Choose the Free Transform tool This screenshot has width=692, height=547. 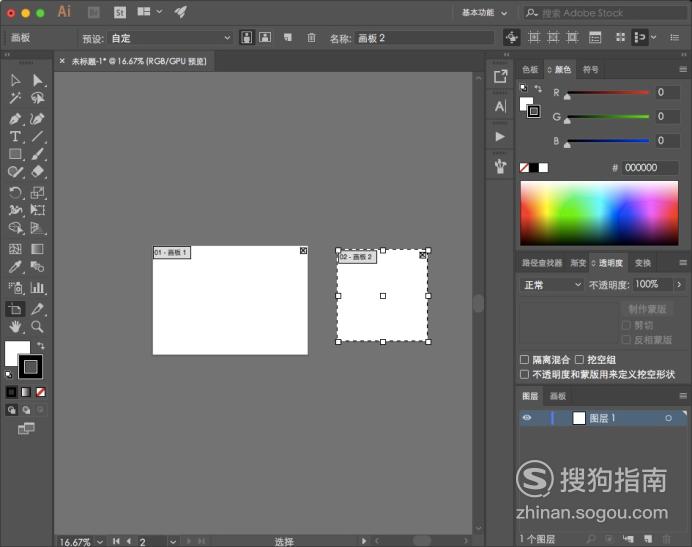pyautogui.click(x=38, y=210)
